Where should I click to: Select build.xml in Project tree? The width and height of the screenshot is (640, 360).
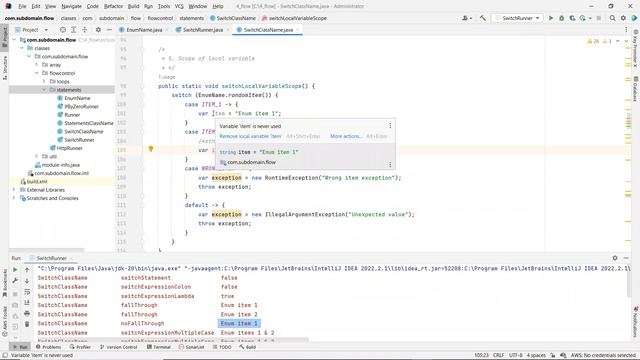pyautogui.click(x=37, y=182)
